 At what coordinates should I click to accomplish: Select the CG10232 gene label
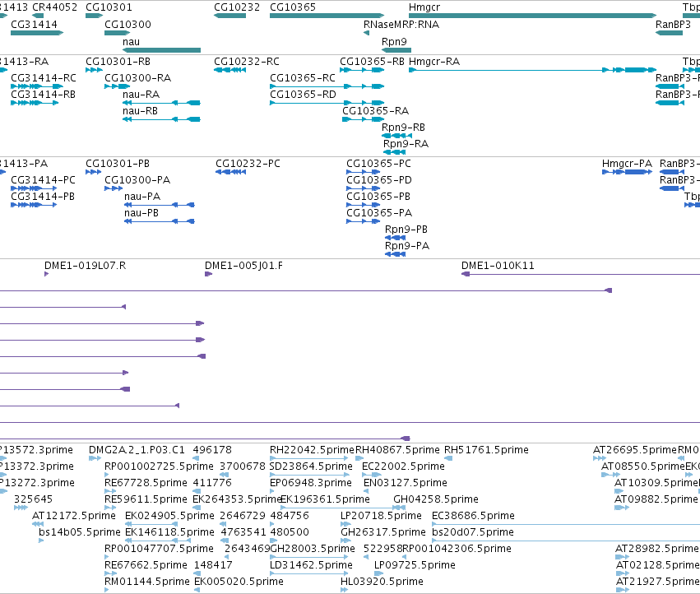(237, 7)
